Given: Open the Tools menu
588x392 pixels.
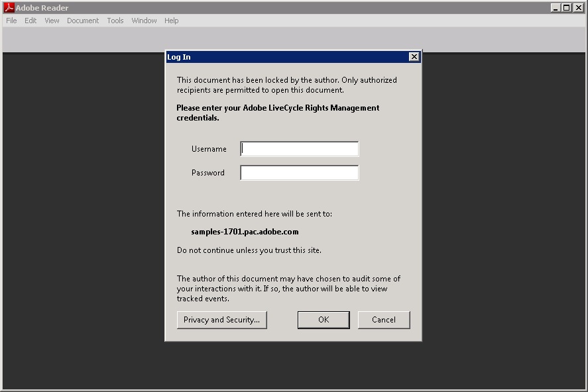Looking at the screenshot, I should coord(115,21).
